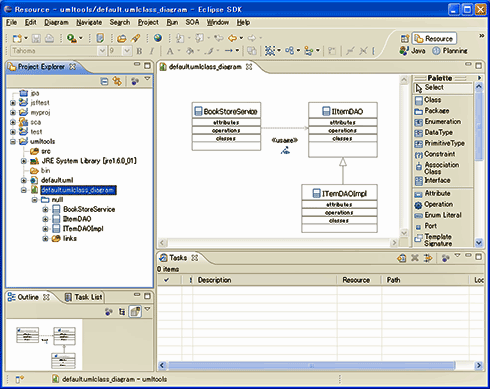Click the yellow Back navigation arrow
This screenshot has width=490, height=389.
[x=232, y=38]
